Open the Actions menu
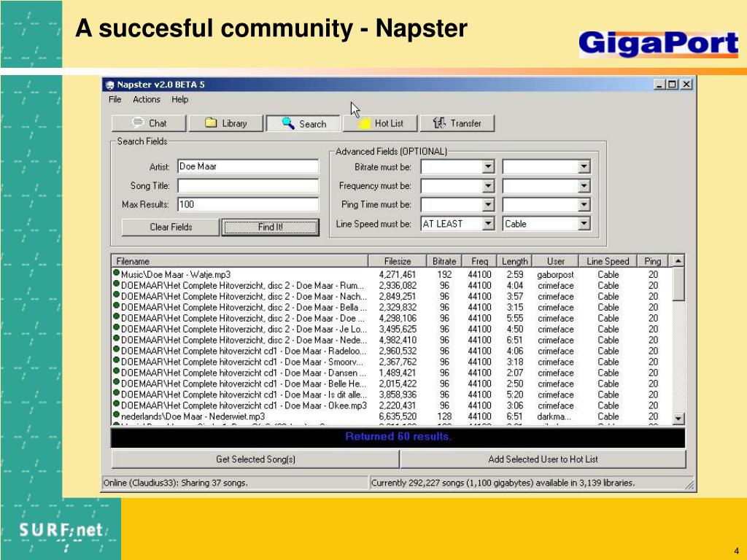Screen dimensions: 747x560 coord(146,99)
